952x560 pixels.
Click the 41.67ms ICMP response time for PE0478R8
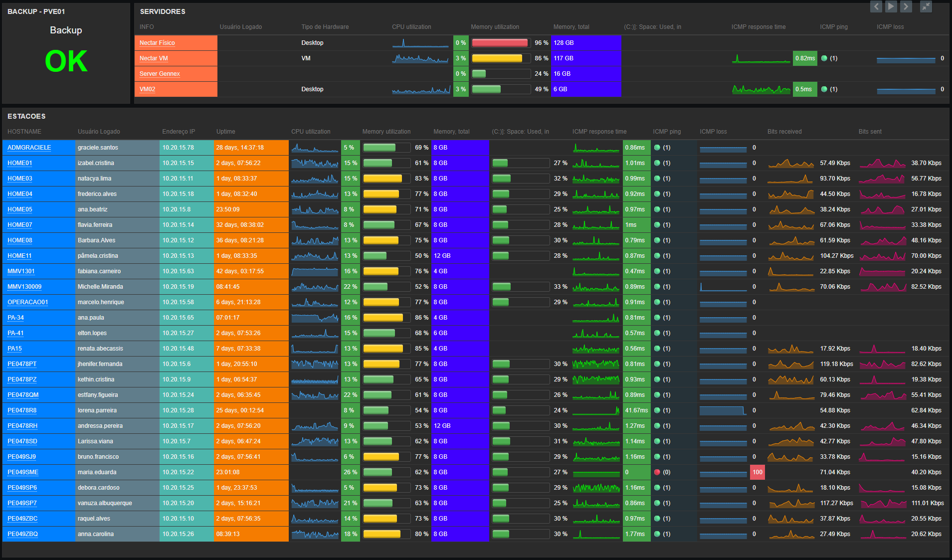pyautogui.click(x=636, y=410)
